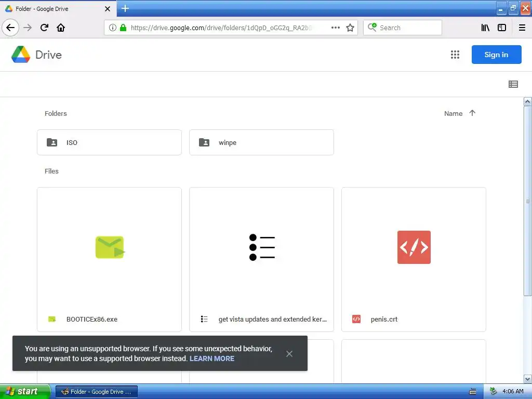Click the system tray network icon
The image size is (532, 399).
tap(493, 392)
